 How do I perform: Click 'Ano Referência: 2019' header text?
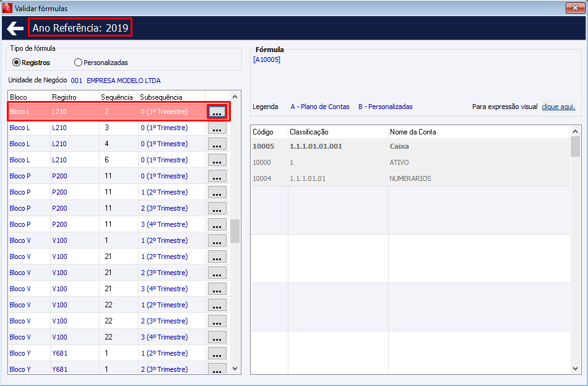click(80, 28)
